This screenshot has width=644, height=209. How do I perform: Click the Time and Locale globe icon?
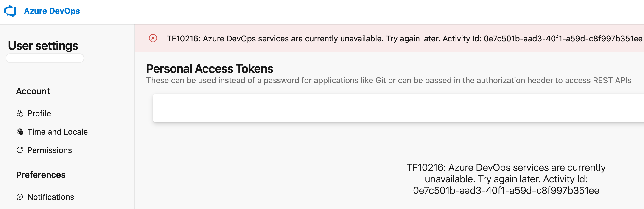pyautogui.click(x=20, y=132)
